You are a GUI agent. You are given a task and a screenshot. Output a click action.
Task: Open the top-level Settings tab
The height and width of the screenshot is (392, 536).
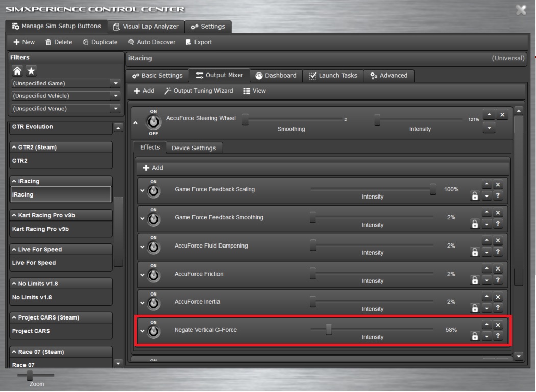208,27
